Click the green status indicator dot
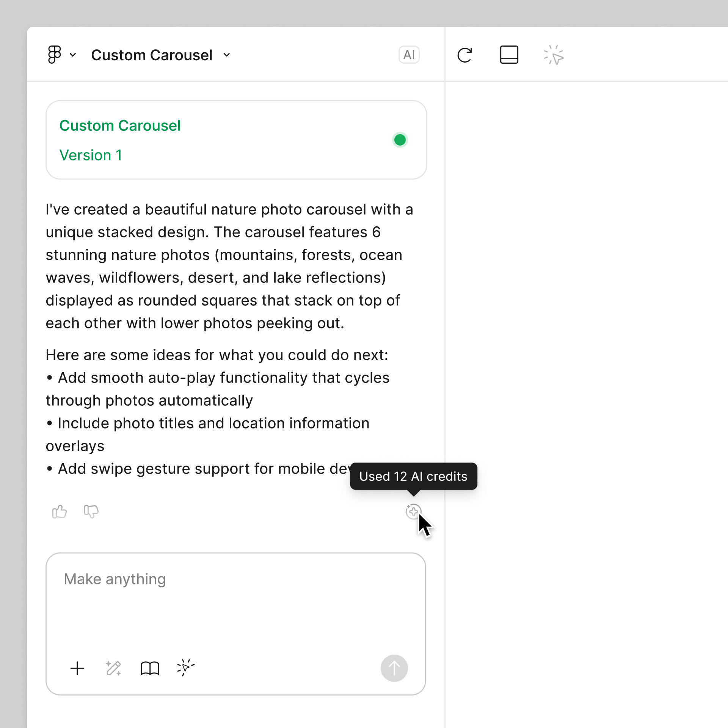 (400, 140)
